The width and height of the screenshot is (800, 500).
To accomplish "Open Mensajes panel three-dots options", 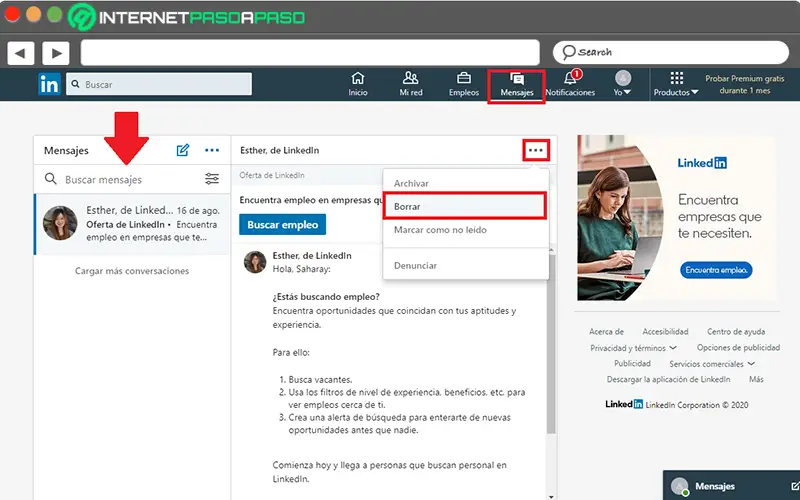I will 212,150.
